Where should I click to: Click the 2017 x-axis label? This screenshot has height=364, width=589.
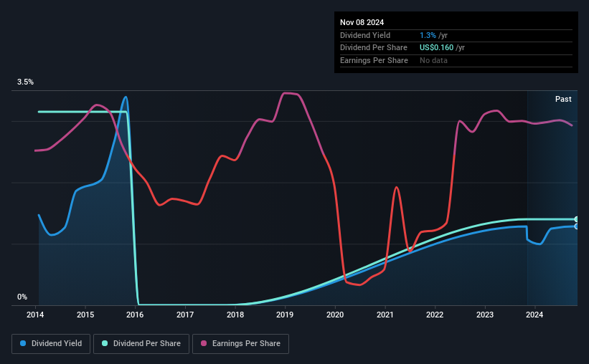[x=185, y=315]
